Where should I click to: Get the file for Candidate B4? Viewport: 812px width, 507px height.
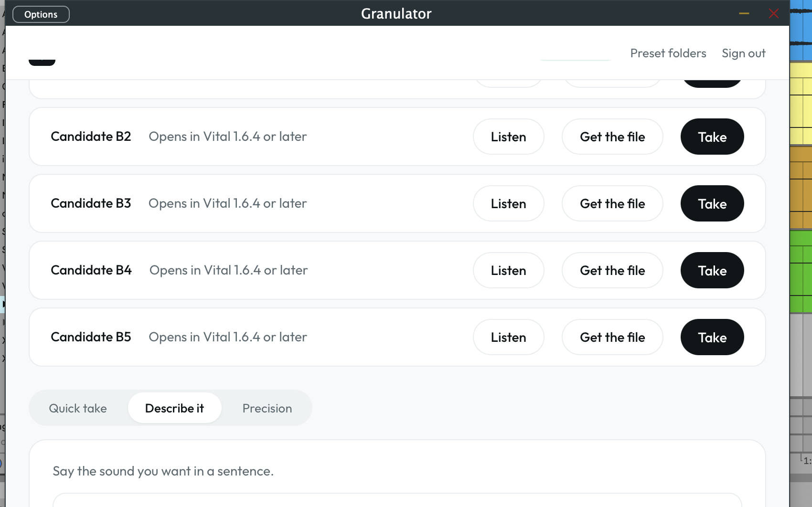point(612,270)
